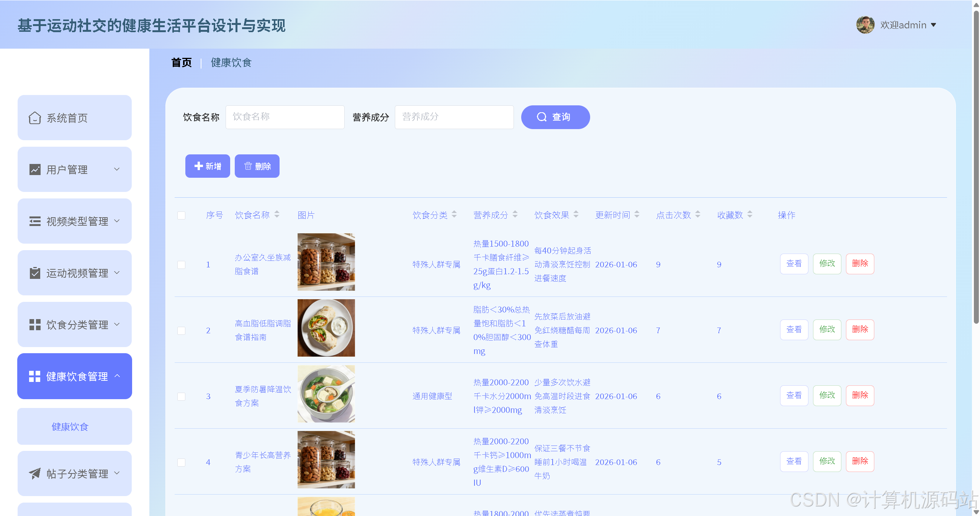Click the clipboard icon beside 运动视频管理
This screenshot has height=516, width=980.
(x=35, y=273)
